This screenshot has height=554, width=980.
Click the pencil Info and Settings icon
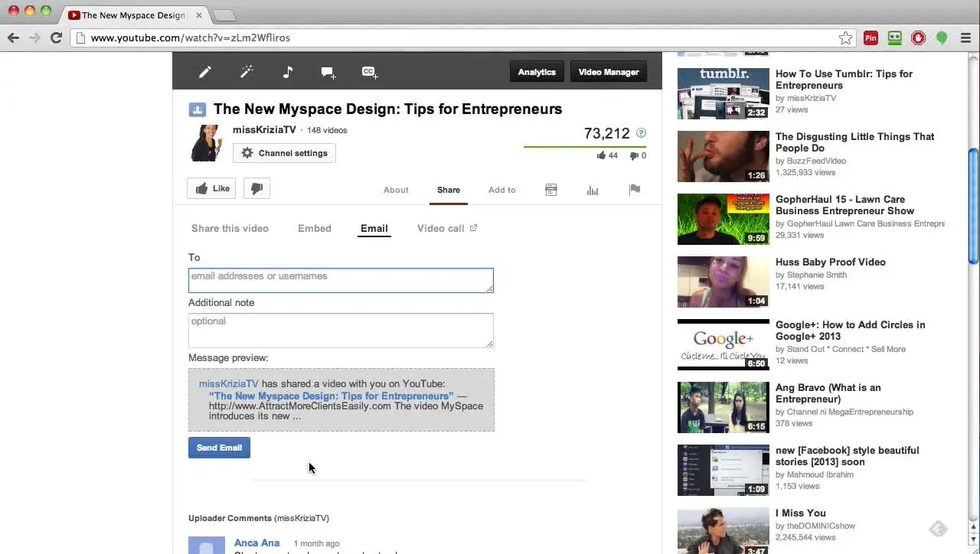[205, 72]
